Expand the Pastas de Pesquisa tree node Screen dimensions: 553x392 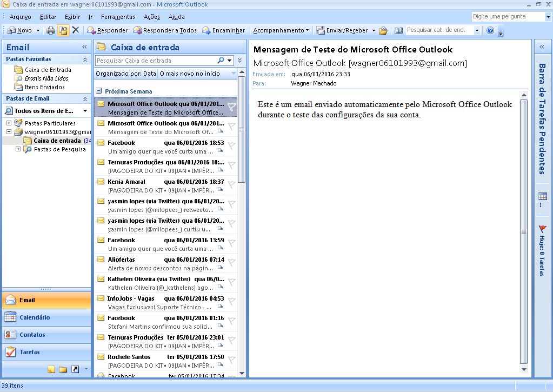[x=18, y=149]
